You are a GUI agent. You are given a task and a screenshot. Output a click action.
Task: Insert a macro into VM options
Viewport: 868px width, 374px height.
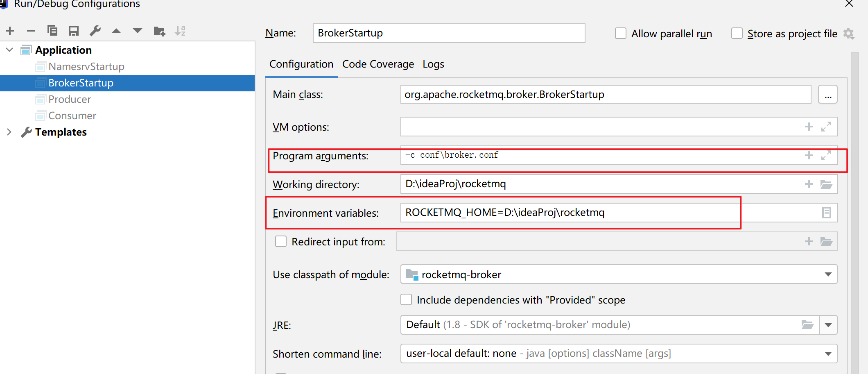pos(809,127)
